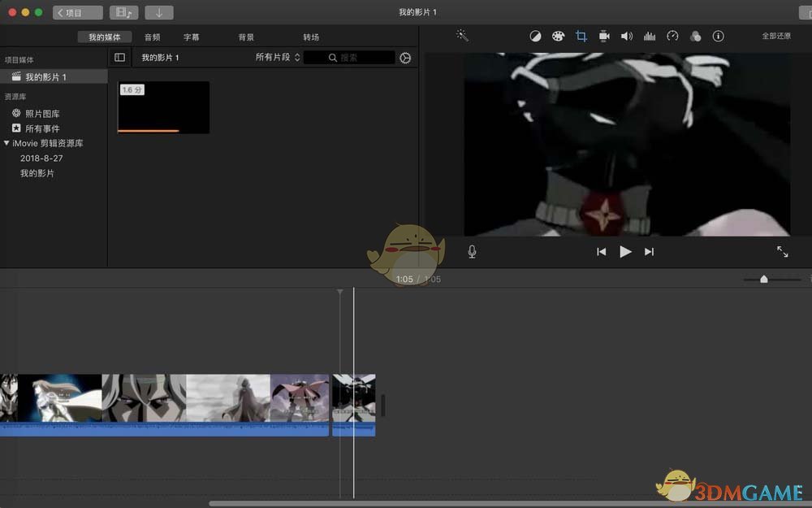Click the magic wand auto-enhance icon
Image resolution: width=812 pixels, height=508 pixels.
click(x=462, y=35)
